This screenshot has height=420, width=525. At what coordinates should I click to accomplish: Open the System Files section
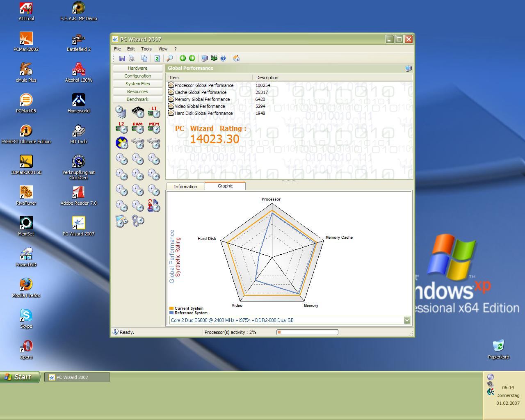[137, 84]
